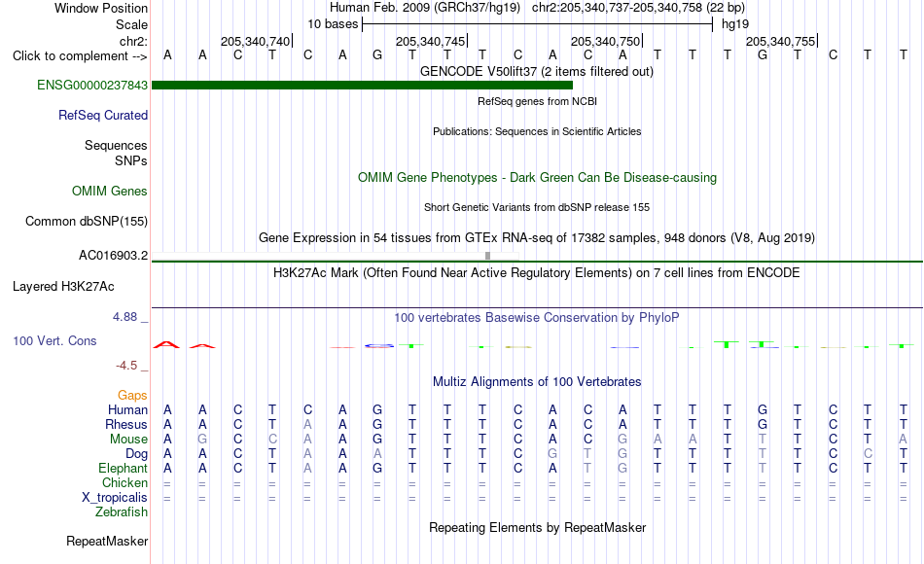Click the dark green ENSG00000237843 gene bar
Screen dimensions: 924x564
pyautogui.click(x=362, y=85)
